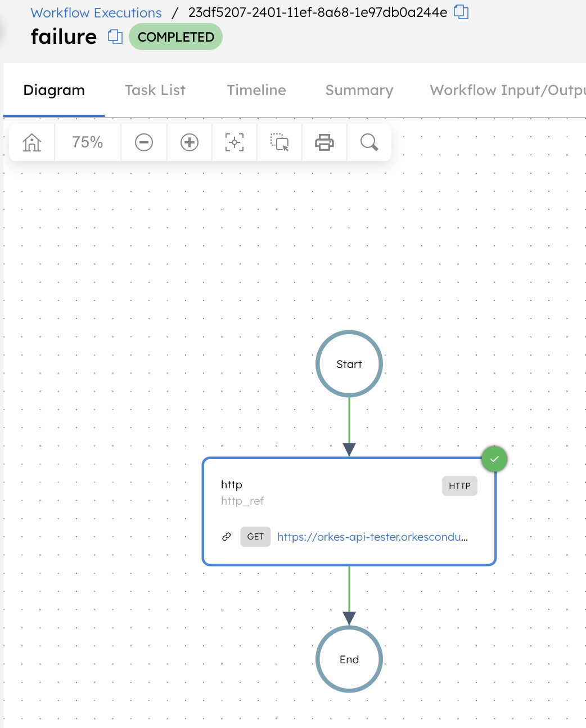Activate the area selection tool icon
This screenshot has height=728, width=586.
(280, 142)
